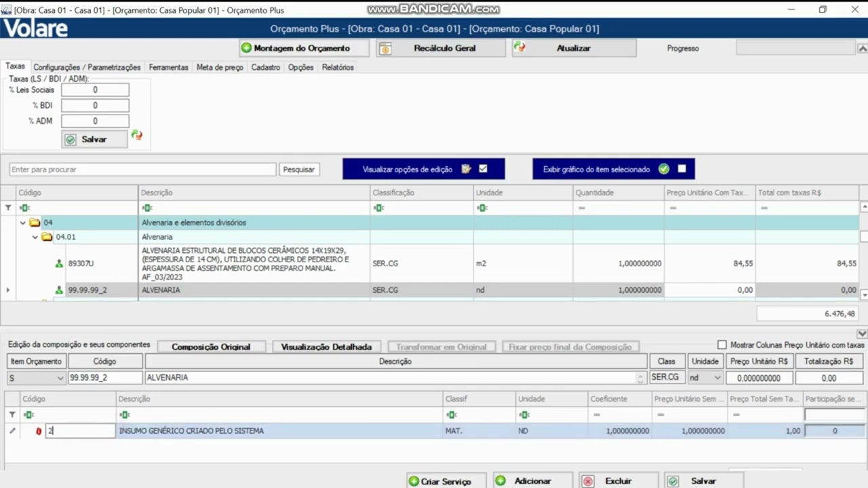Click the % BDI input field
The image size is (868, 488).
[x=95, y=105]
